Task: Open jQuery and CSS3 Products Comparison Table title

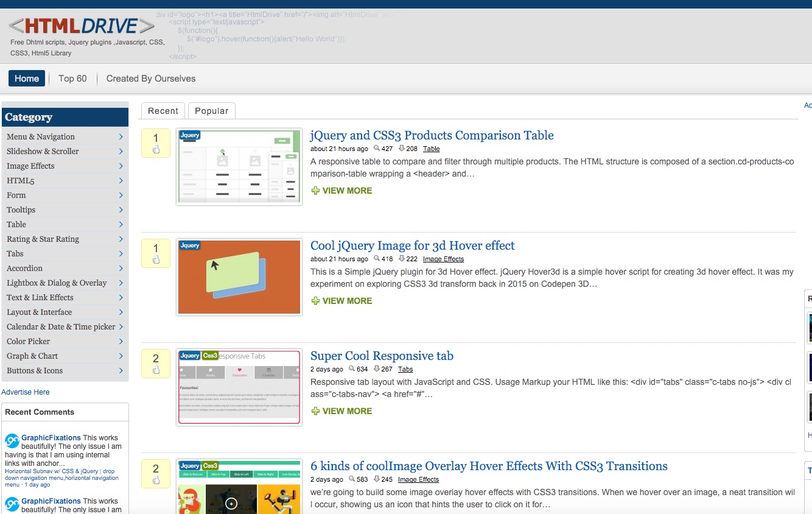Action: click(x=432, y=135)
